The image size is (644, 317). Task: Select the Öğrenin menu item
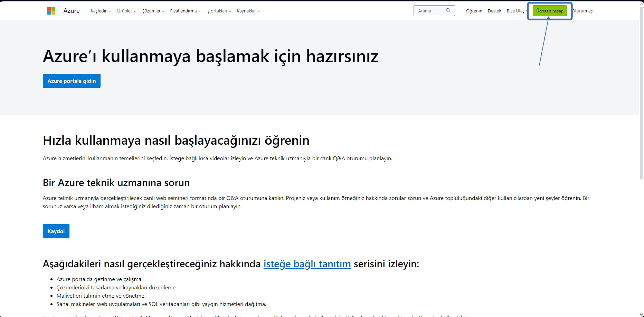[474, 11]
